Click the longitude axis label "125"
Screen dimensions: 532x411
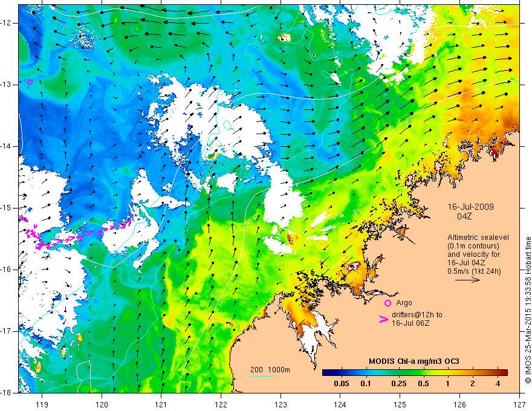click(400, 404)
